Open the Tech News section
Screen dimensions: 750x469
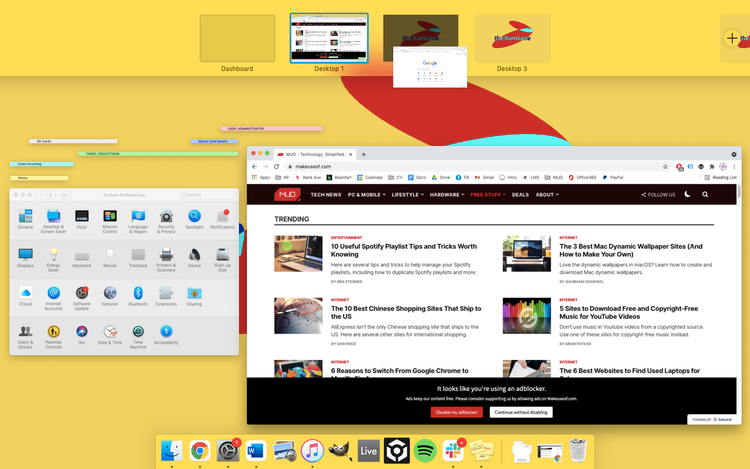(326, 195)
